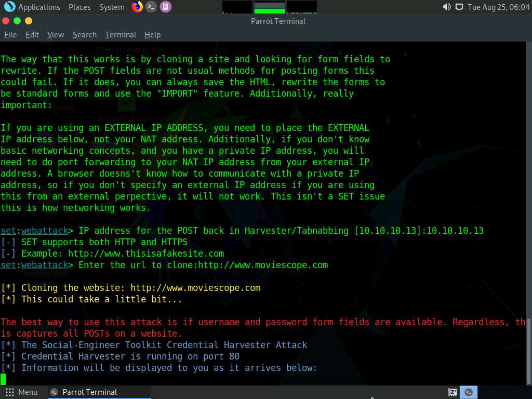Image resolution: width=532 pixels, height=399 pixels.
Task: Open the View menu
Action: (56, 35)
